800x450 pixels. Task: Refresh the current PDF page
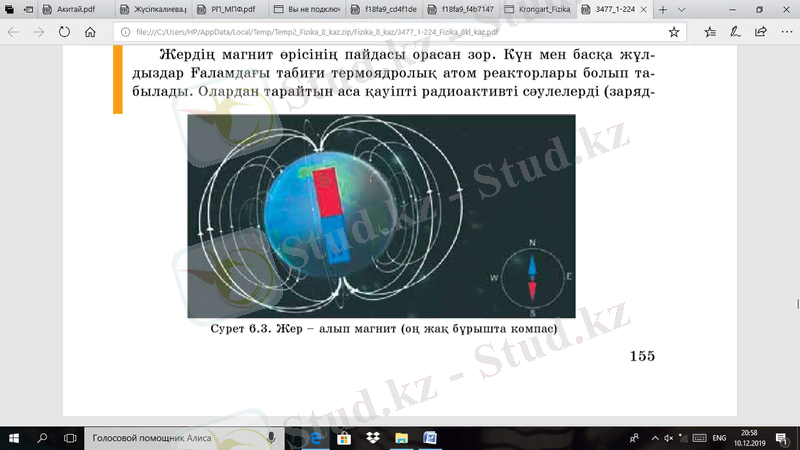click(64, 32)
